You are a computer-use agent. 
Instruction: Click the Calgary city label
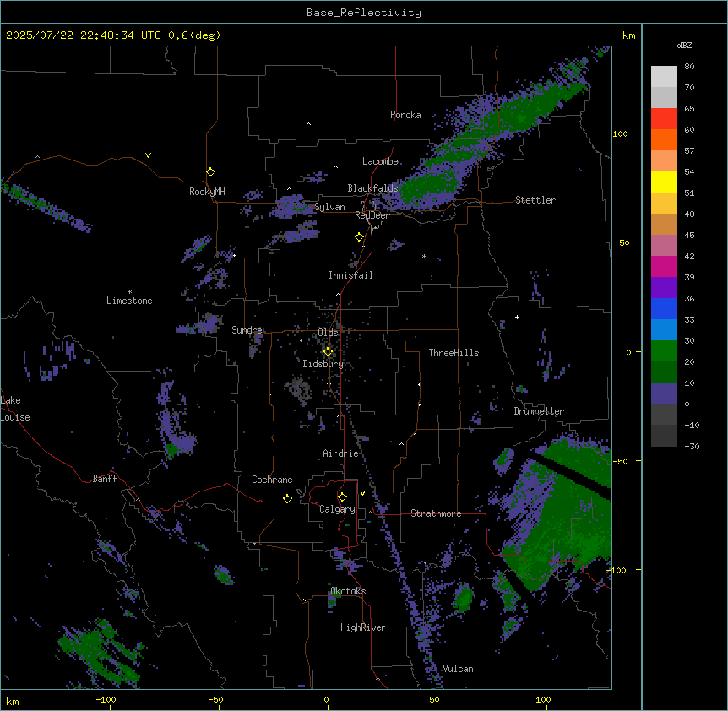click(x=337, y=509)
